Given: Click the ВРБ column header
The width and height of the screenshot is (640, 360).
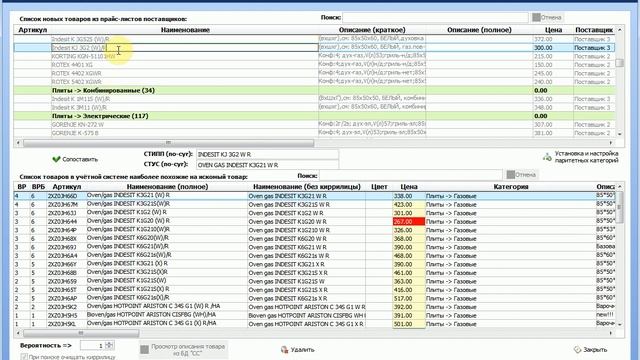Looking at the screenshot, I should (38, 187).
